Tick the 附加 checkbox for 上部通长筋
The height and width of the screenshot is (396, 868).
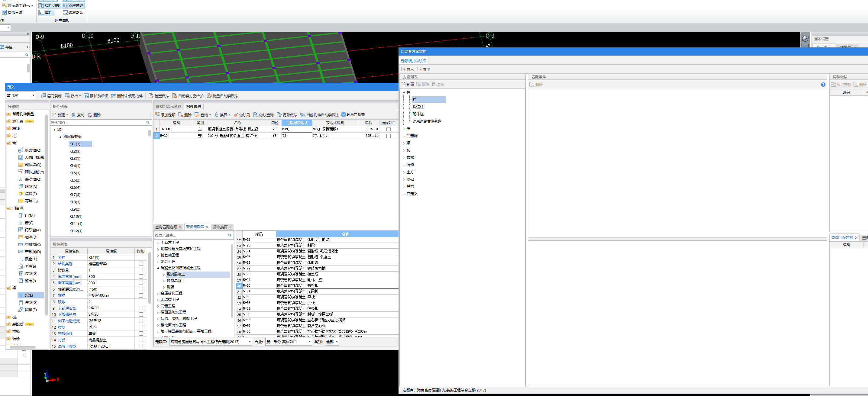[141, 308]
